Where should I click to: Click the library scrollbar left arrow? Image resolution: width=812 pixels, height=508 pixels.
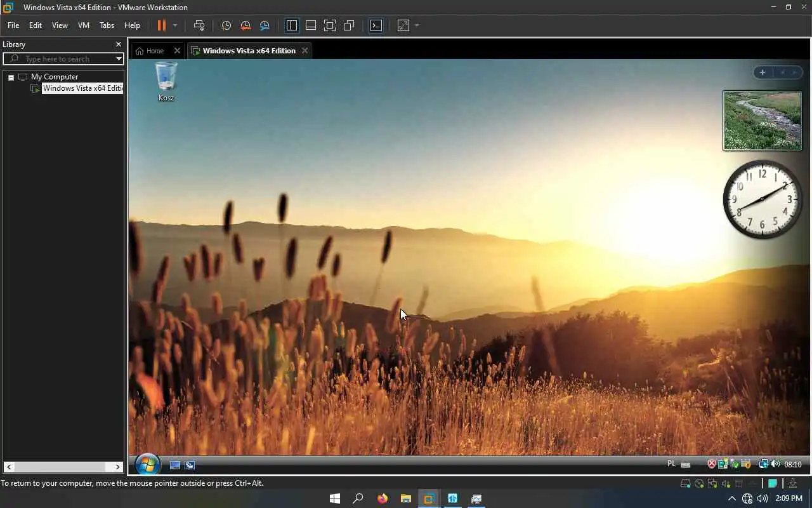[8, 467]
